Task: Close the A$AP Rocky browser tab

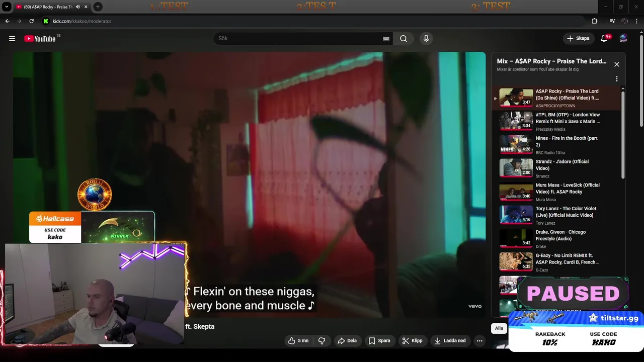Action: [x=86, y=7]
